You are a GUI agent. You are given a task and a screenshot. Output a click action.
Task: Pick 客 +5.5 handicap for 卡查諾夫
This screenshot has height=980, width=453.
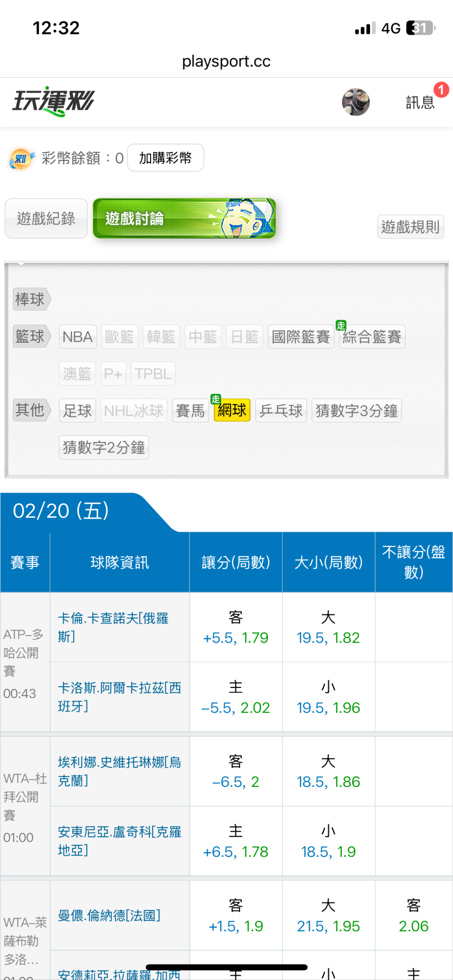[236, 628]
